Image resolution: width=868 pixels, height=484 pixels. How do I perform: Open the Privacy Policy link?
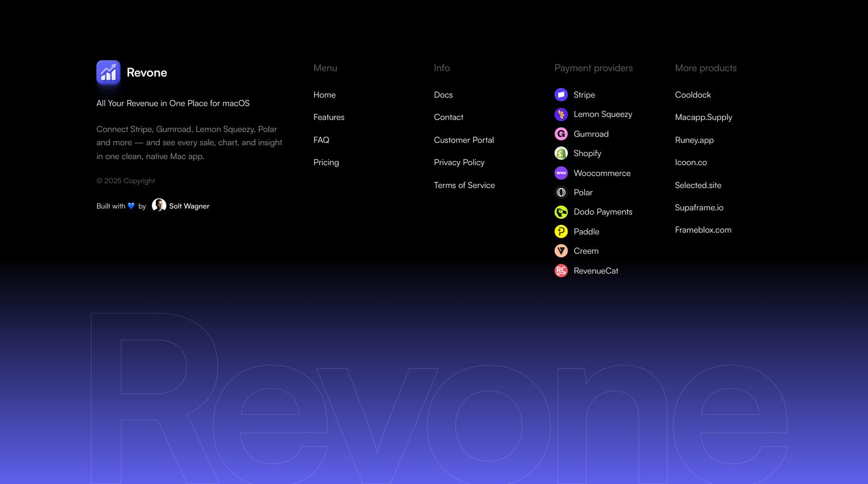click(459, 162)
